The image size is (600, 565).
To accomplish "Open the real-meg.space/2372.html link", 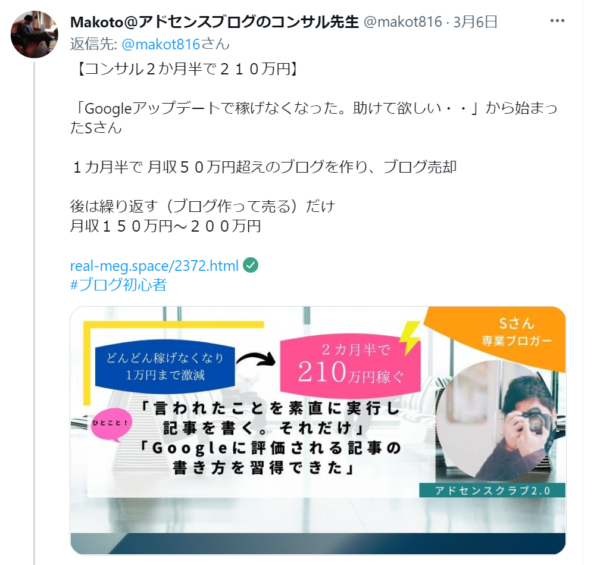I will tap(154, 265).
